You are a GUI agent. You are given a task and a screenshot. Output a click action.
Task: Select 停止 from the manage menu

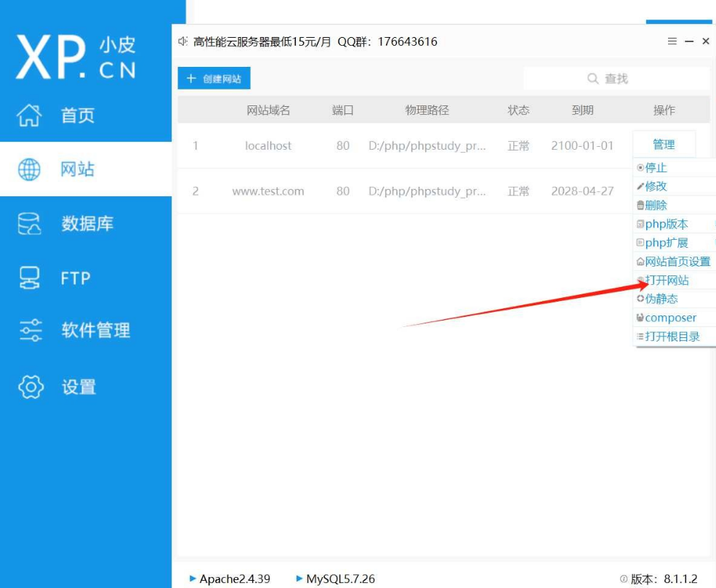tap(656, 168)
